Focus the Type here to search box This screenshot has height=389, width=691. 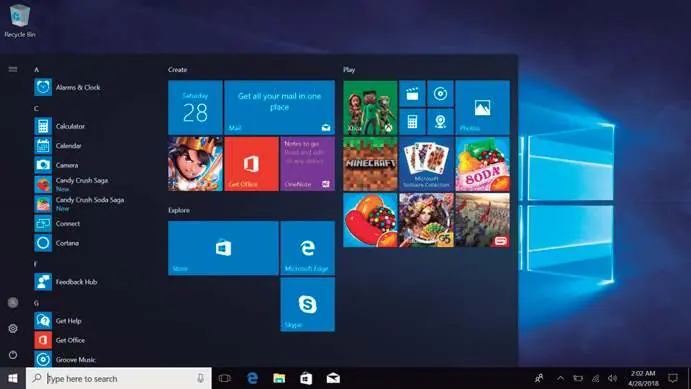point(119,378)
